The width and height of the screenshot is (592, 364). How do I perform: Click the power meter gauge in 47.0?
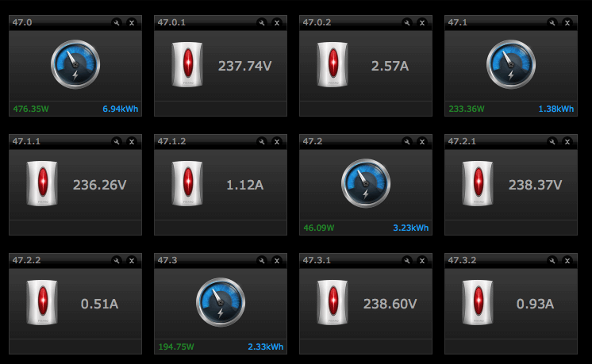[75, 64]
